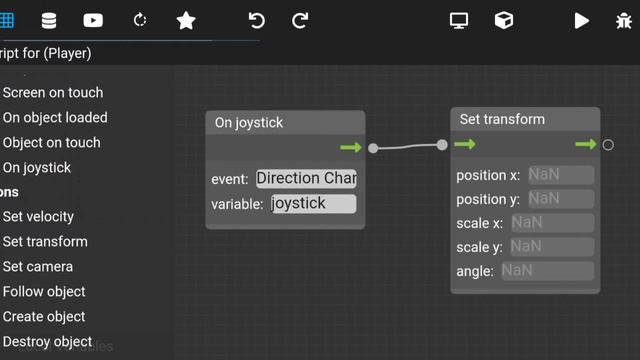
Task: Click the star favorites icon
Action: [x=186, y=20]
